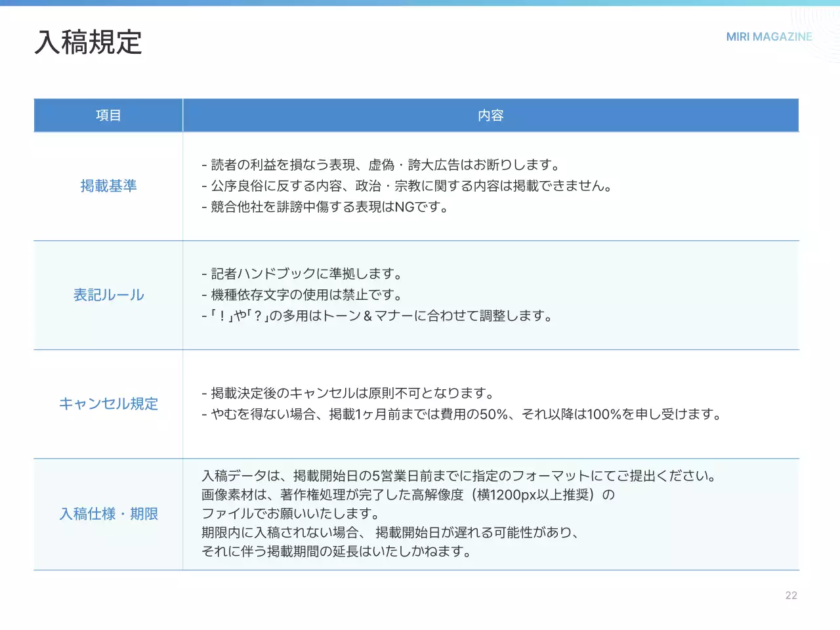
Task: Click the page number 22
Action: (x=791, y=595)
